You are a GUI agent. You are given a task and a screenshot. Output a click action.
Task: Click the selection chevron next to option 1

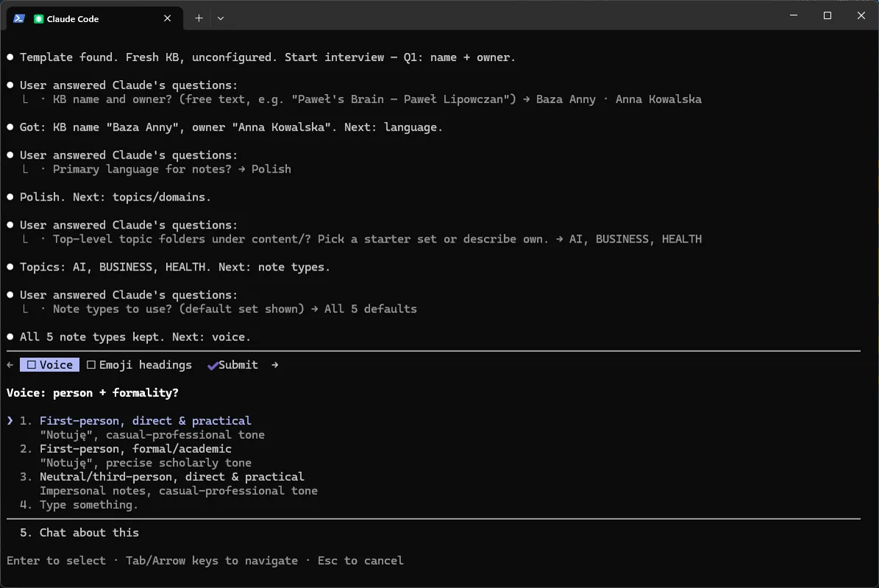pyautogui.click(x=10, y=421)
